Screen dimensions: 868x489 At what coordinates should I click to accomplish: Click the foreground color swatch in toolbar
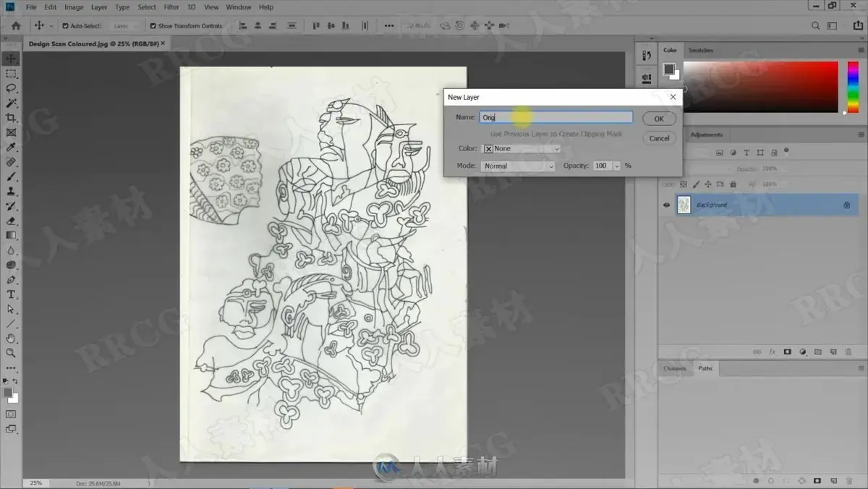click(x=8, y=393)
